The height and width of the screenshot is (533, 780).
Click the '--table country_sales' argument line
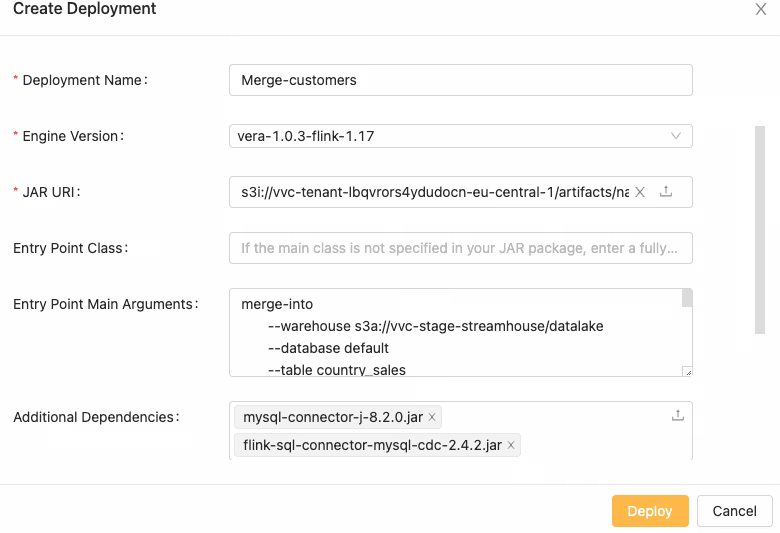(337, 370)
